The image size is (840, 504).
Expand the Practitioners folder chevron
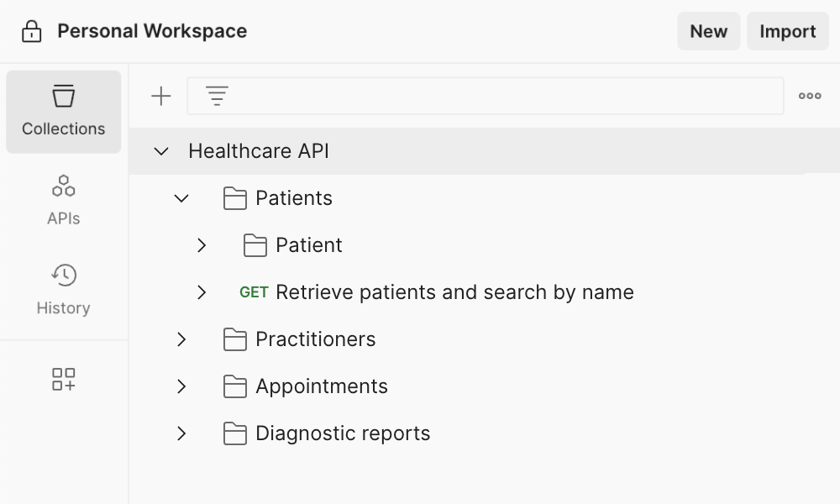click(x=181, y=339)
